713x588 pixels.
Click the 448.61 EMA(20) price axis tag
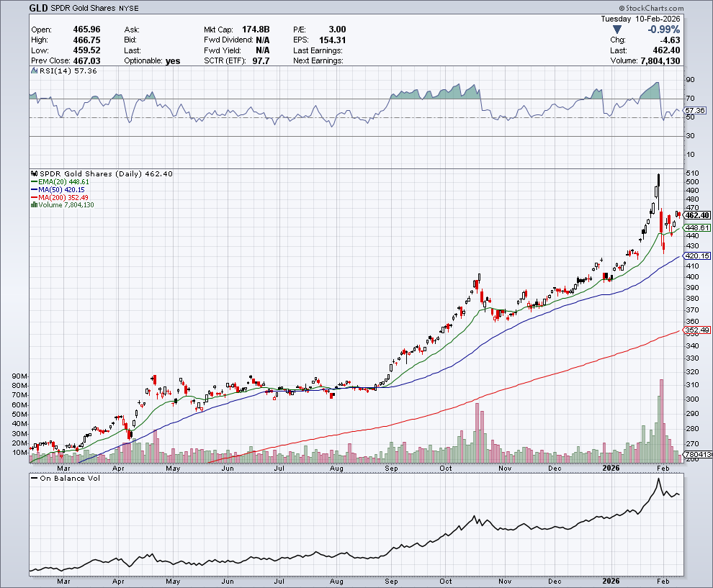697,227
